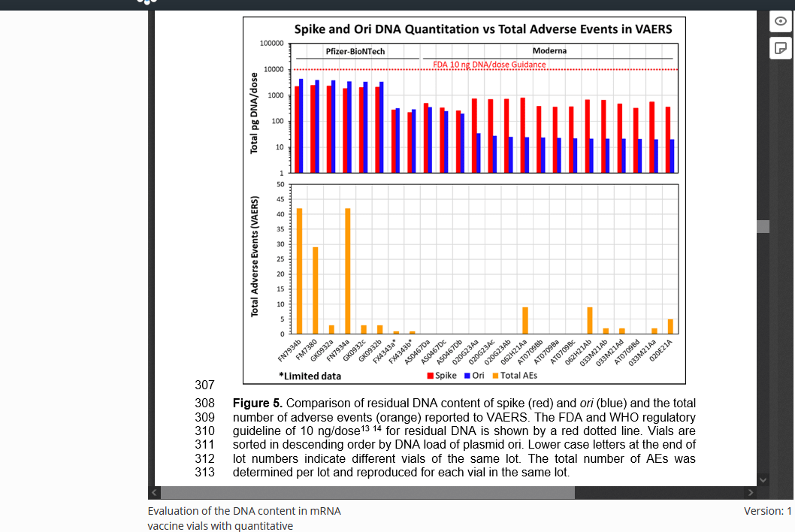
Task: Click the vertical scrollbar thumb
Action: click(763, 226)
